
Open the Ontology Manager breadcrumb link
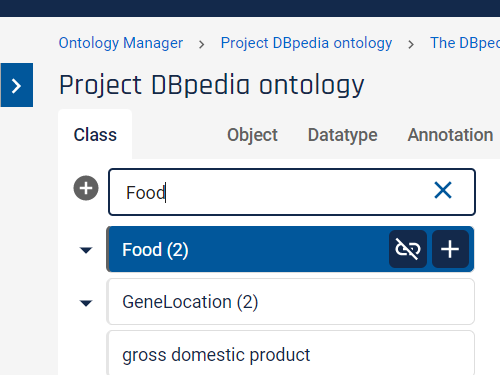coord(121,43)
